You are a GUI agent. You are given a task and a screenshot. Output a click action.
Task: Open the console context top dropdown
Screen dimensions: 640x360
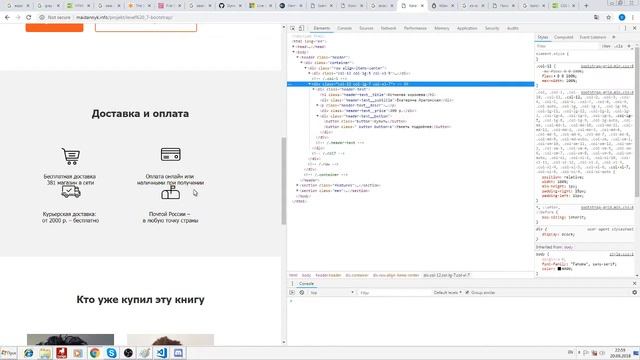tap(331, 293)
